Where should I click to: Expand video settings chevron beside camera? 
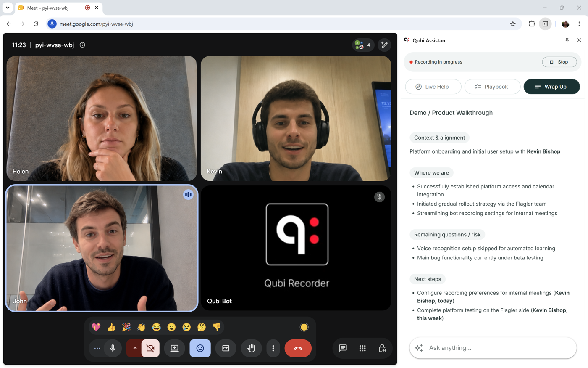[134, 348]
